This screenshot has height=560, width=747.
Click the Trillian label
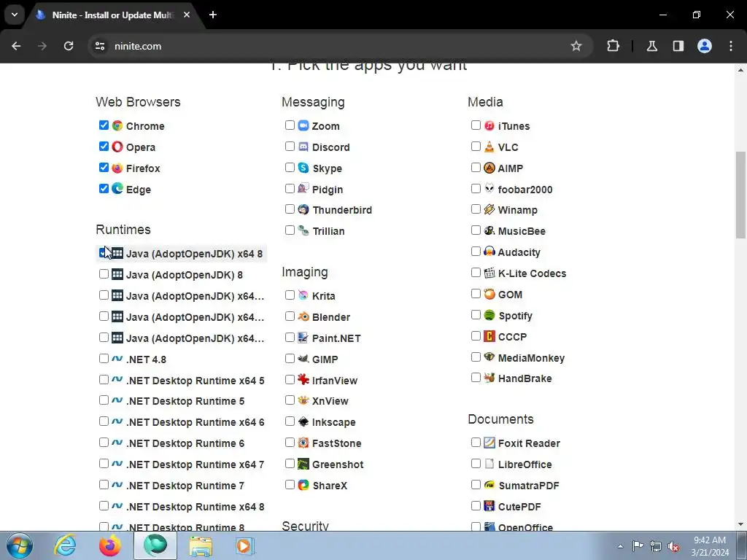point(329,231)
